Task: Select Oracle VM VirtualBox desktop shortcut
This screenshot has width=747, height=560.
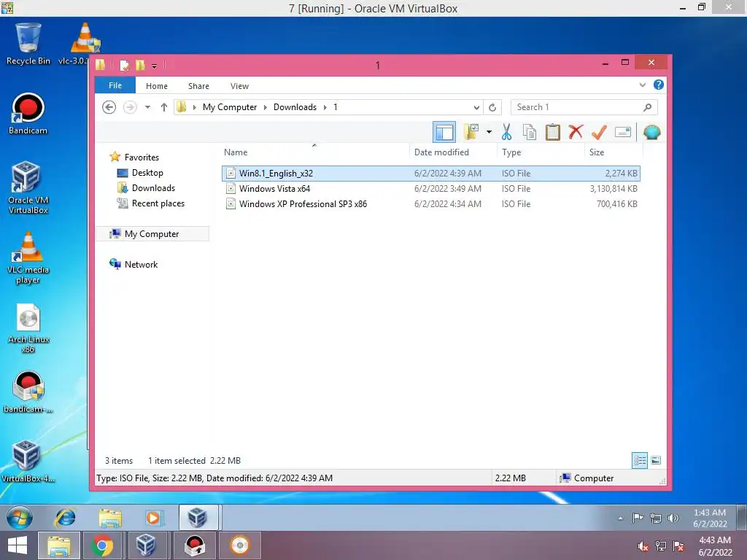Action: click(x=28, y=187)
